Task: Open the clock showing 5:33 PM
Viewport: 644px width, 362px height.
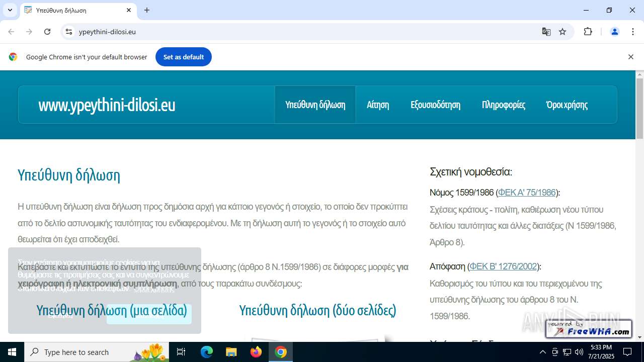Action: coord(602,352)
